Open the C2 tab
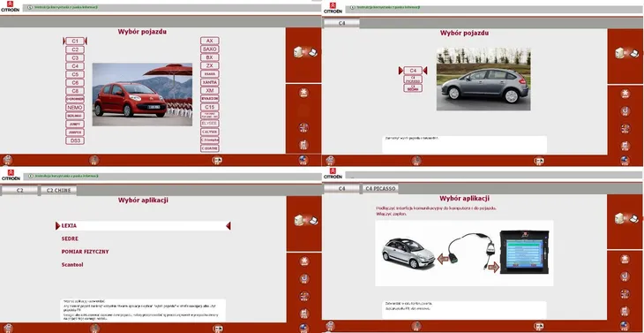This screenshot has height=333, width=644. [x=19, y=190]
